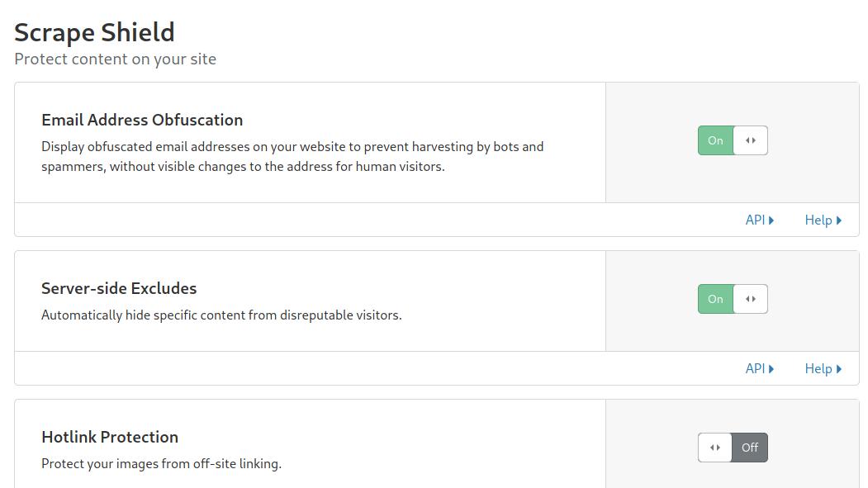868x488 pixels.
Task: Open Help documentation for Server-side Excludes
Action: coord(820,368)
